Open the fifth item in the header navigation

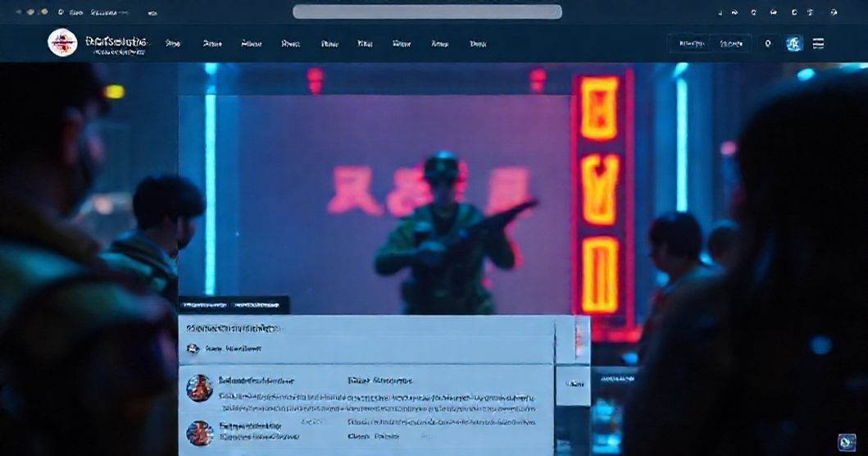[329, 43]
